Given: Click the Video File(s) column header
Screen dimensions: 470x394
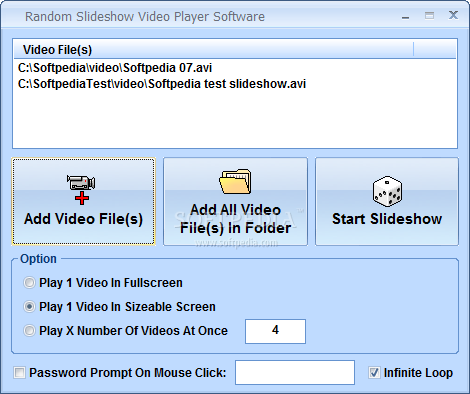Looking at the screenshot, I should point(213,50).
